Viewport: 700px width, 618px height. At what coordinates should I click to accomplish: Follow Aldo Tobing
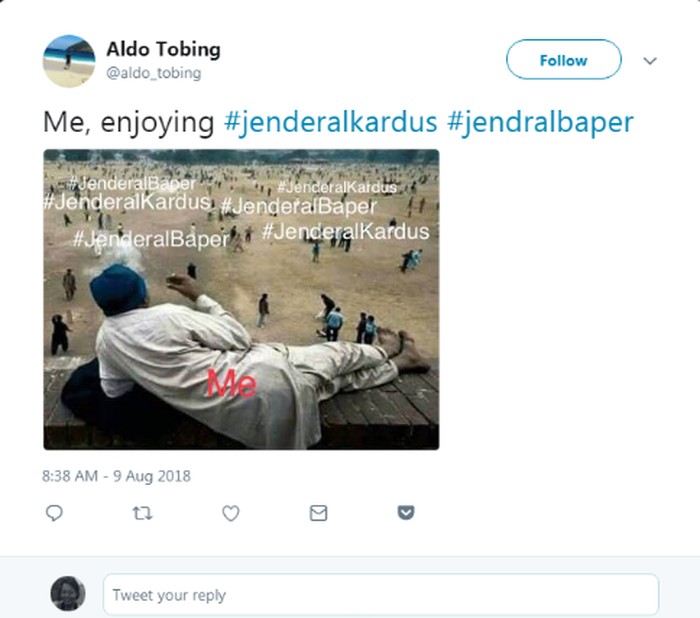point(563,59)
